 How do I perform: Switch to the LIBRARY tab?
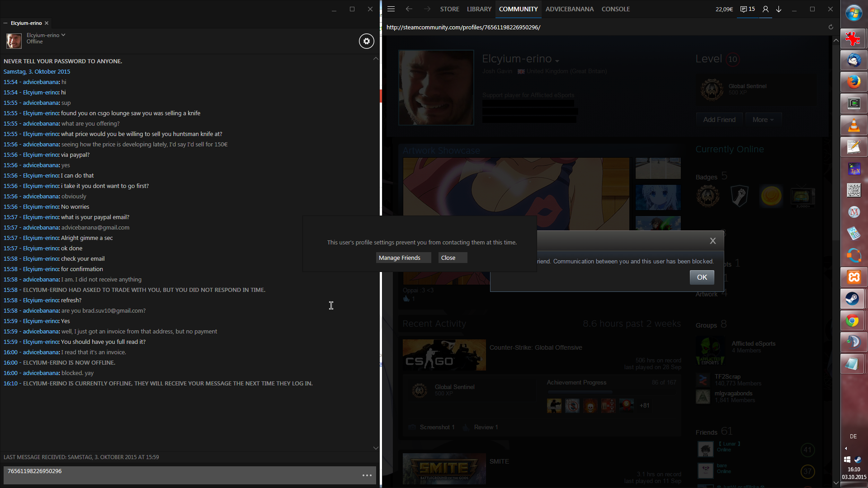click(479, 9)
